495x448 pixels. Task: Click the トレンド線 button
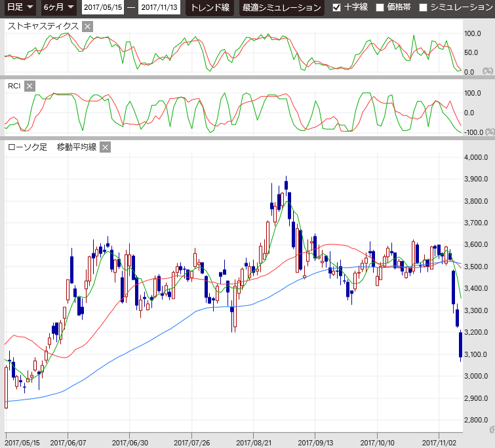pyautogui.click(x=210, y=8)
